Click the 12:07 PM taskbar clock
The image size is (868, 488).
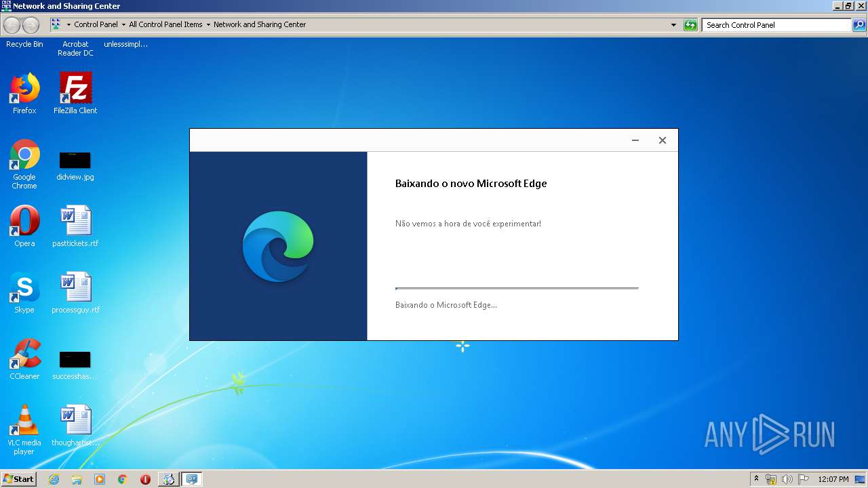833,479
